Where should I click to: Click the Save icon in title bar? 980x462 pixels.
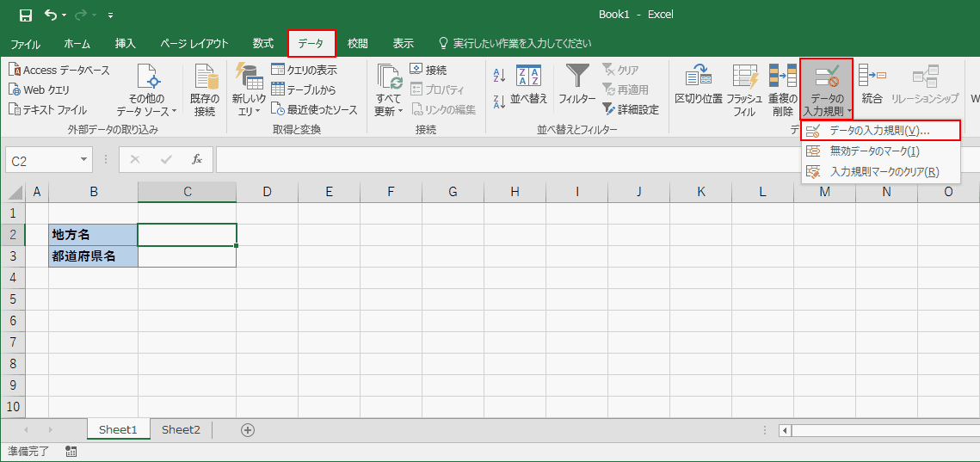point(26,15)
